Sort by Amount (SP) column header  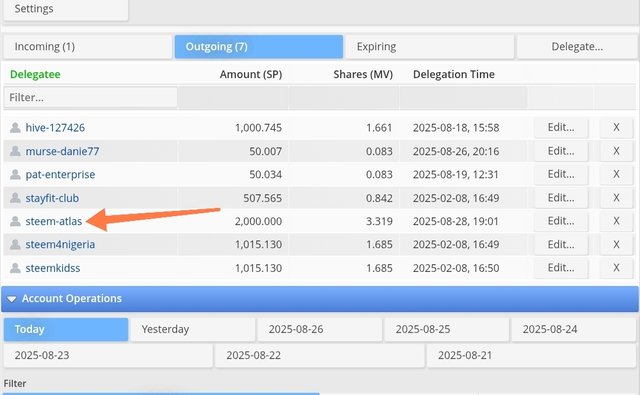[251, 74]
